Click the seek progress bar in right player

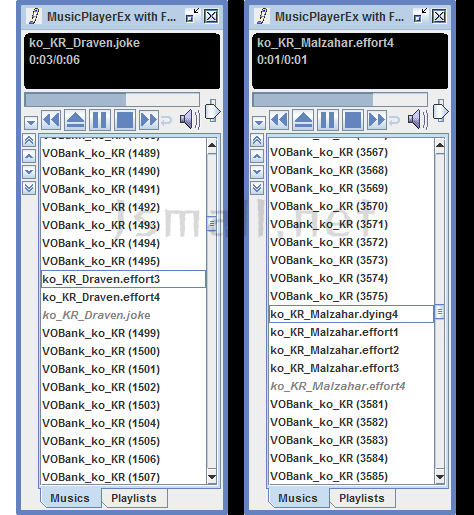340,100
